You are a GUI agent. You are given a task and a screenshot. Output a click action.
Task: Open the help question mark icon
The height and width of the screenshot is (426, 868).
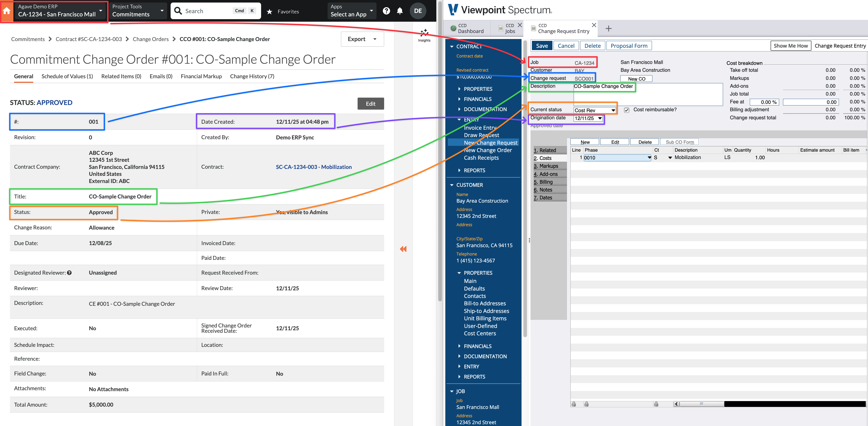[x=386, y=10]
